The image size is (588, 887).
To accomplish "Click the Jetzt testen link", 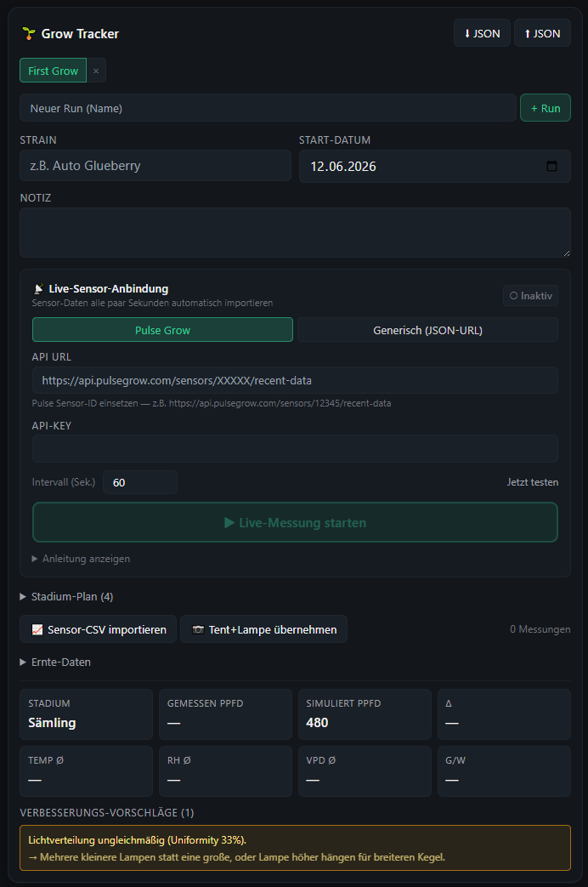I will (x=533, y=482).
